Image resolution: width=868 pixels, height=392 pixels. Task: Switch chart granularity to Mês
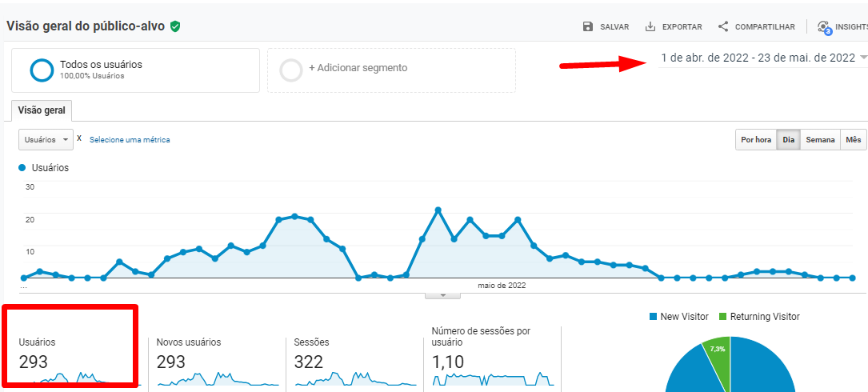[854, 140]
